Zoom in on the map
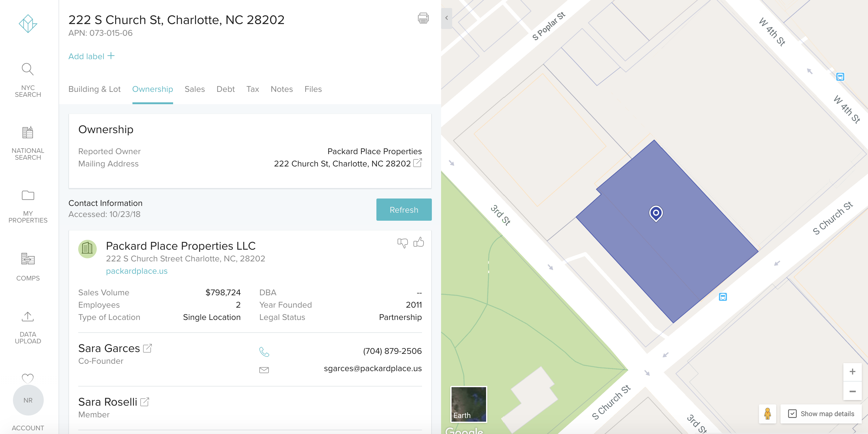Screen dimensions: 868x434 (852, 372)
